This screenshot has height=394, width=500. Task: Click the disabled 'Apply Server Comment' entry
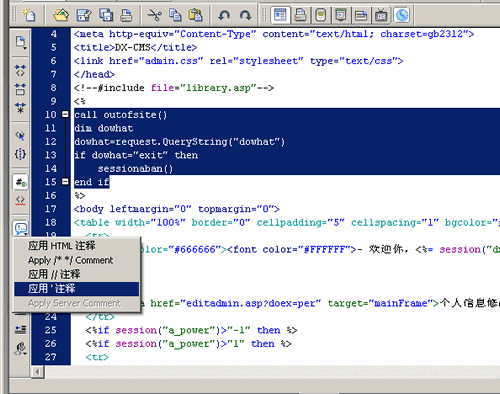(76, 303)
